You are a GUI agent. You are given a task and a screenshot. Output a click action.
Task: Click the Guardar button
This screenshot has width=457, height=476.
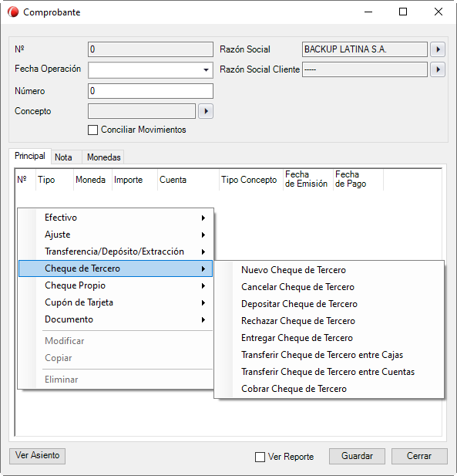click(x=357, y=456)
